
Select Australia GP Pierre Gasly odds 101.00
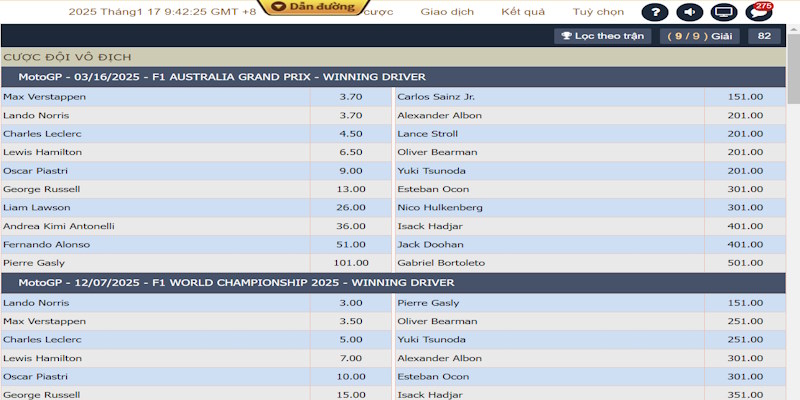(351, 263)
